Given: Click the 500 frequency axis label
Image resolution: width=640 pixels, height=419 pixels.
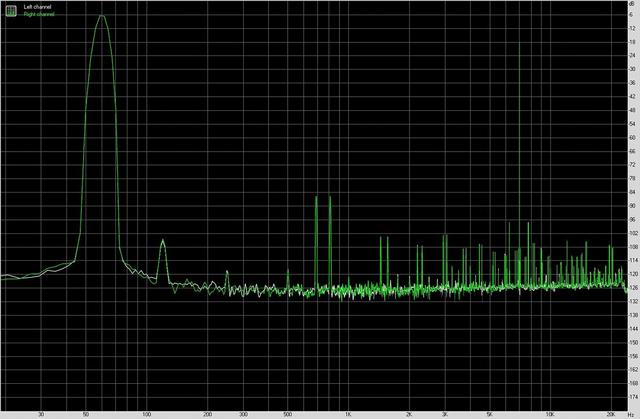Looking at the screenshot, I should coord(287,415).
